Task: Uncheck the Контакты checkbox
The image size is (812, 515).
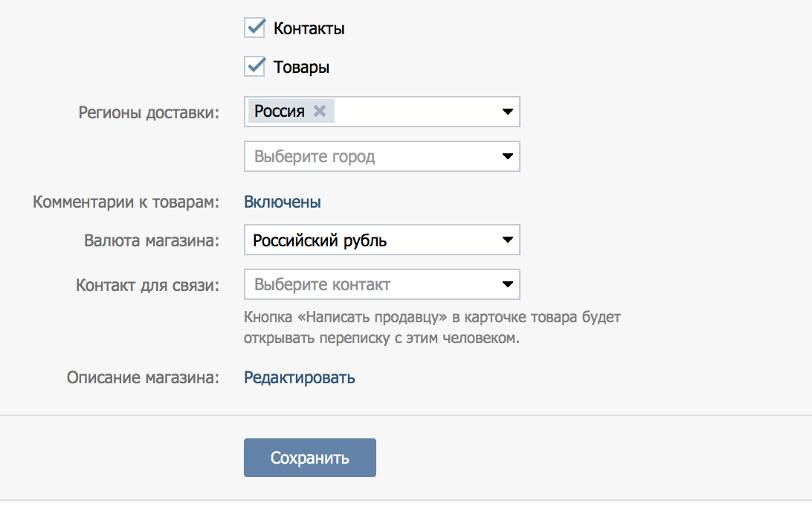Action: coord(254,28)
